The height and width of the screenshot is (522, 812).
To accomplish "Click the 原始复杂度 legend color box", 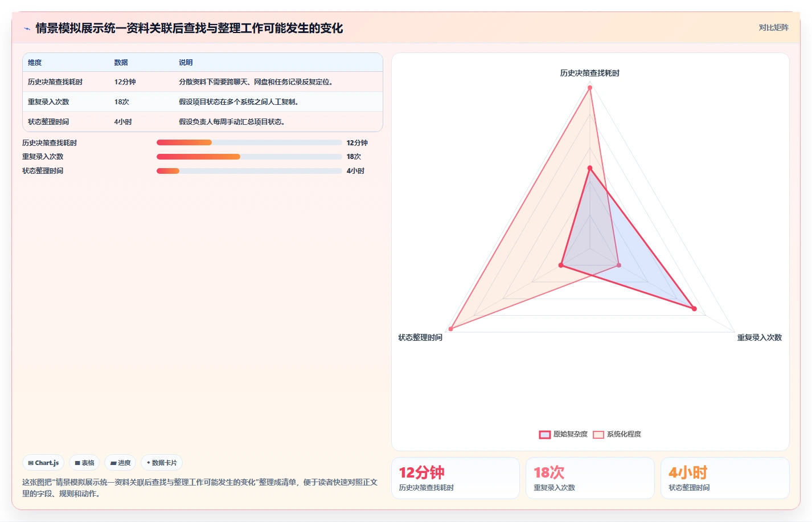I will [x=545, y=435].
